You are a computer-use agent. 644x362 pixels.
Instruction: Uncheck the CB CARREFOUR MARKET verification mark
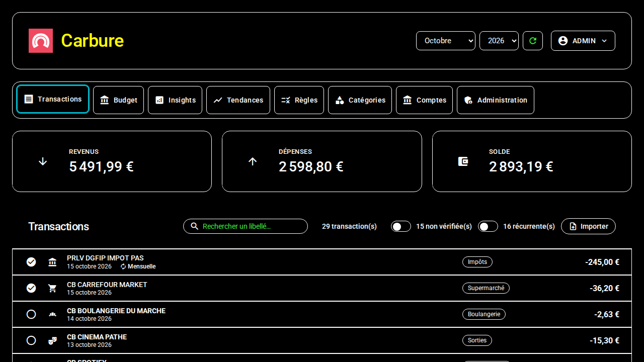point(31,288)
